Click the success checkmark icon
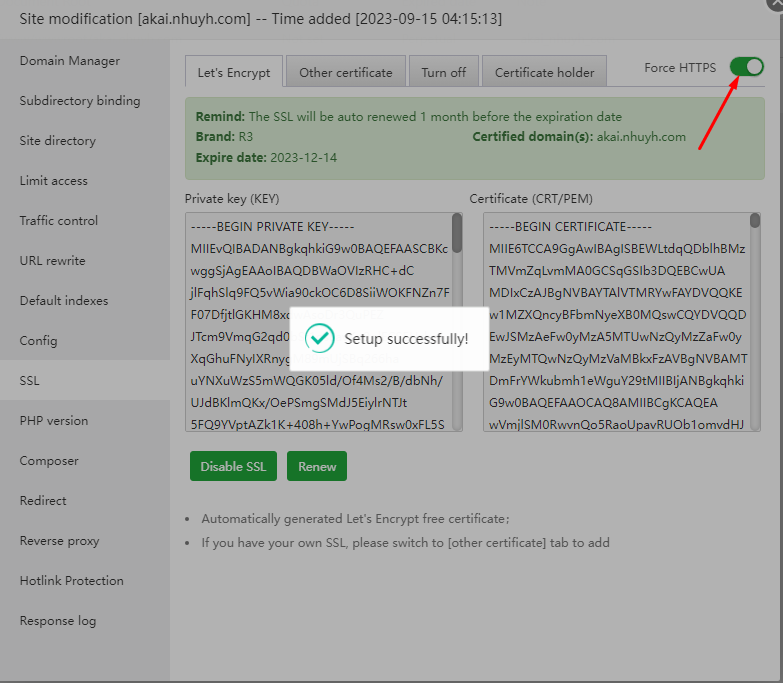783x683 pixels. (320, 338)
